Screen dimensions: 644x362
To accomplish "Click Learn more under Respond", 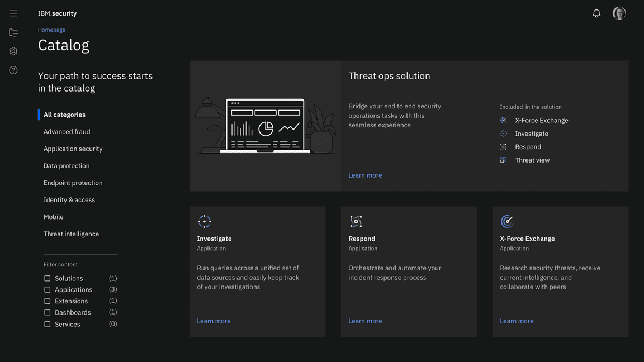I will tap(365, 320).
